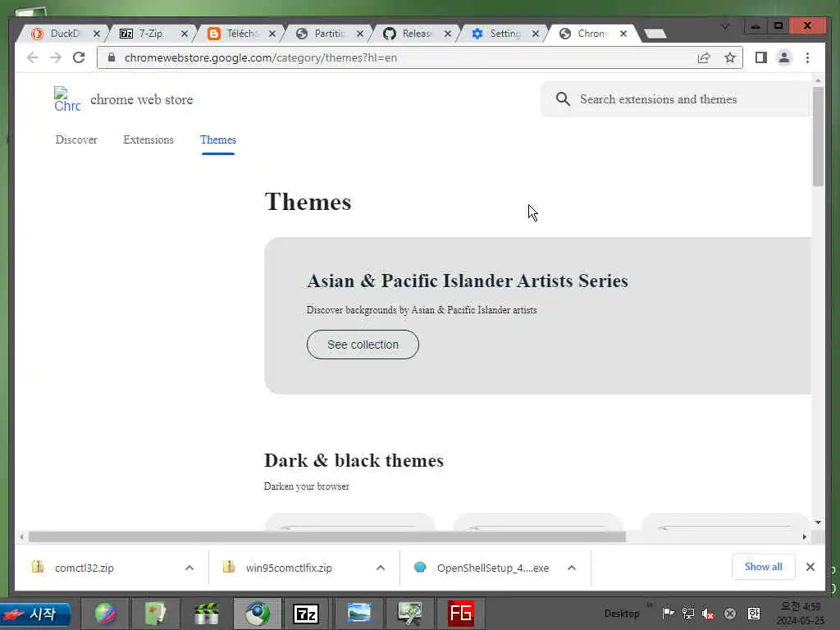This screenshot has height=630, width=840.
Task: Open the 7z taskbar icon
Action: [x=306, y=614]
